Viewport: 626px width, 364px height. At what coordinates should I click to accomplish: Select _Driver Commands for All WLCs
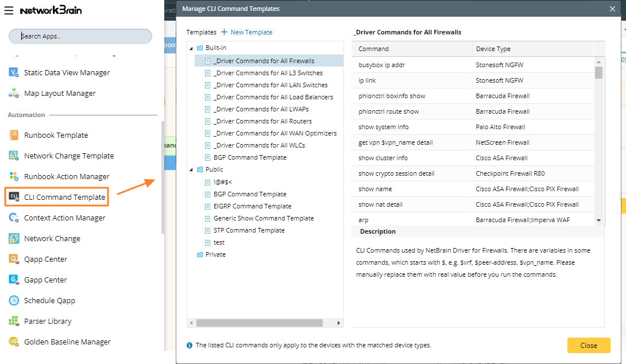point(259,145)
